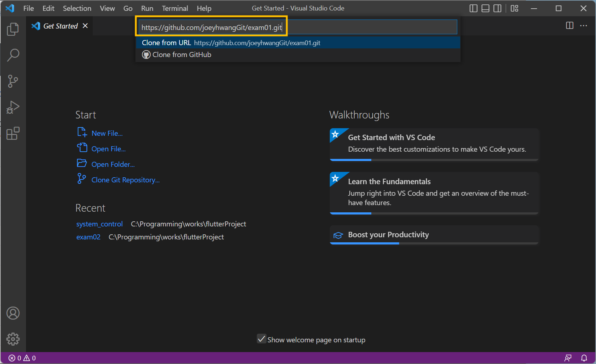Click progress bar under Get Started with VS Code

434,160
